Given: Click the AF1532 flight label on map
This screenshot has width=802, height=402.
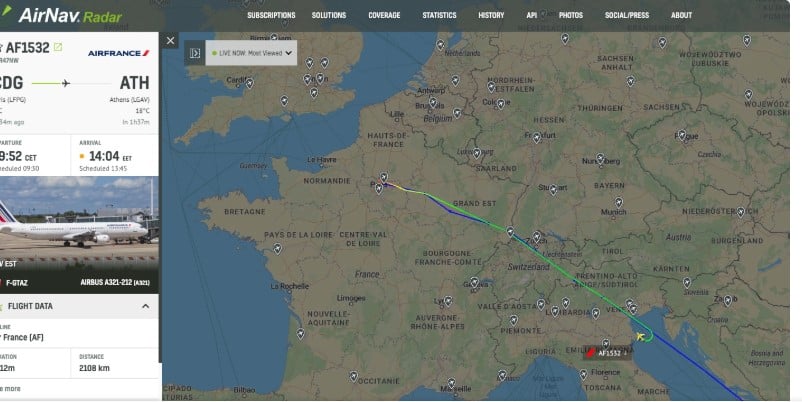Looking at the screenshot, I should [607, 353].
